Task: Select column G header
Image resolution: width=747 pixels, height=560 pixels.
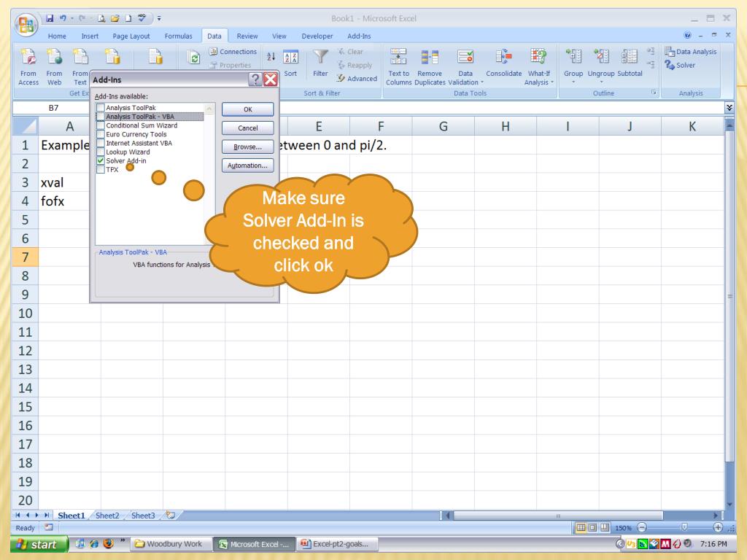Action: point(443,126)
